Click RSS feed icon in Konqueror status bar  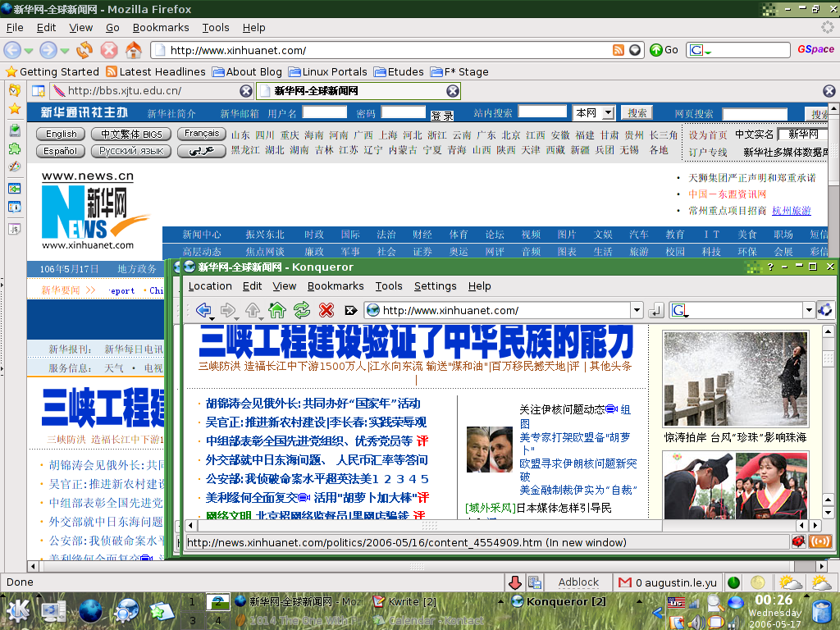tap(820, 542)
